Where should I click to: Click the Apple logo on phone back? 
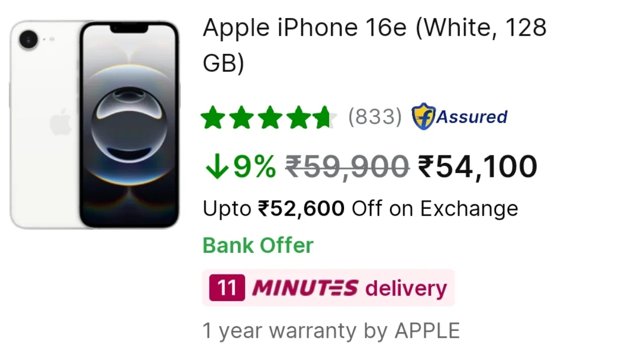coord(61,122)
